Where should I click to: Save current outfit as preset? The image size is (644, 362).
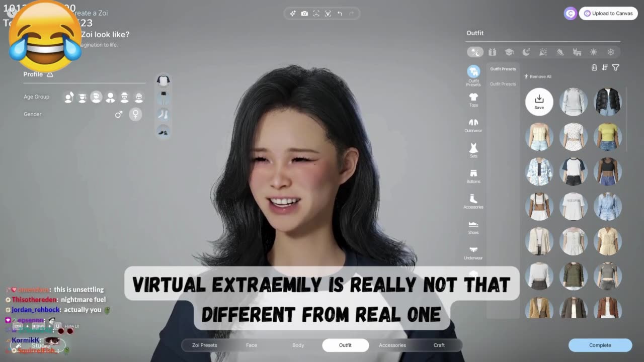click(539, 102)
